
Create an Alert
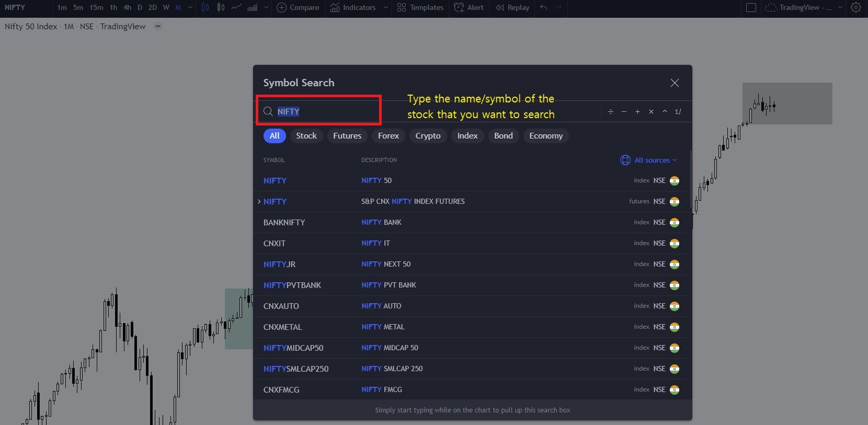(469, 7)
